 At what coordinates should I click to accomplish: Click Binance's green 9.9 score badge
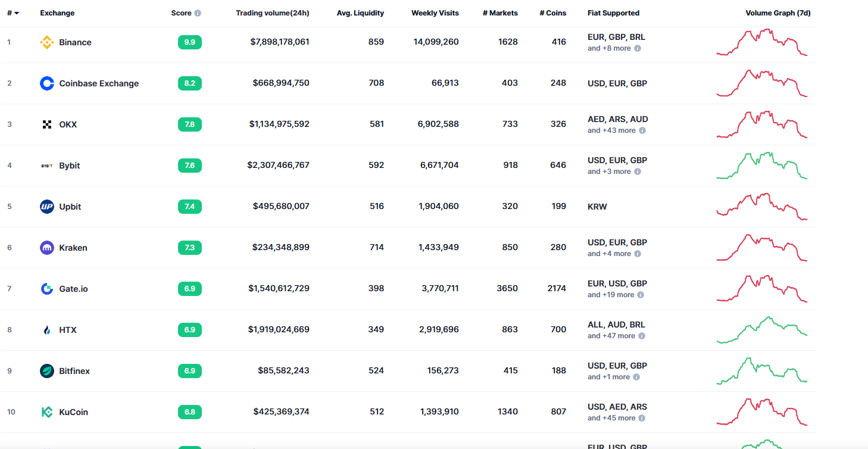pyautogui.click(x=189, y=42)
